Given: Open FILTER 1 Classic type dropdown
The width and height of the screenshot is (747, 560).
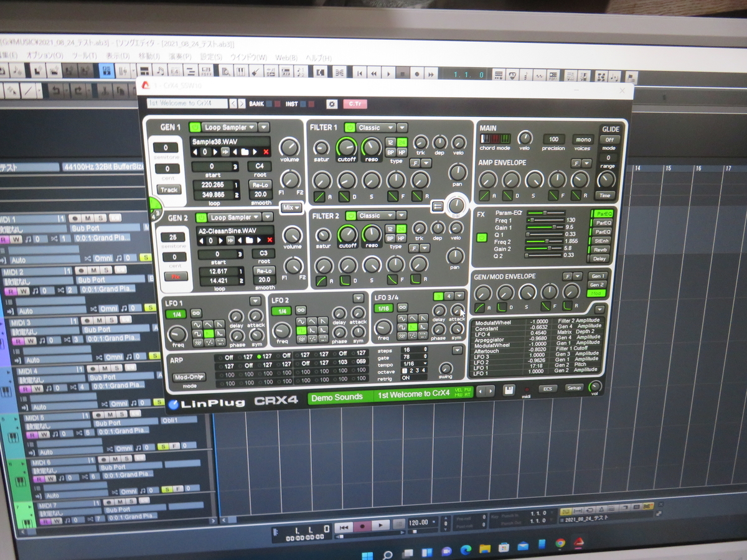Looking at the screenshot, I should (377, 128).
